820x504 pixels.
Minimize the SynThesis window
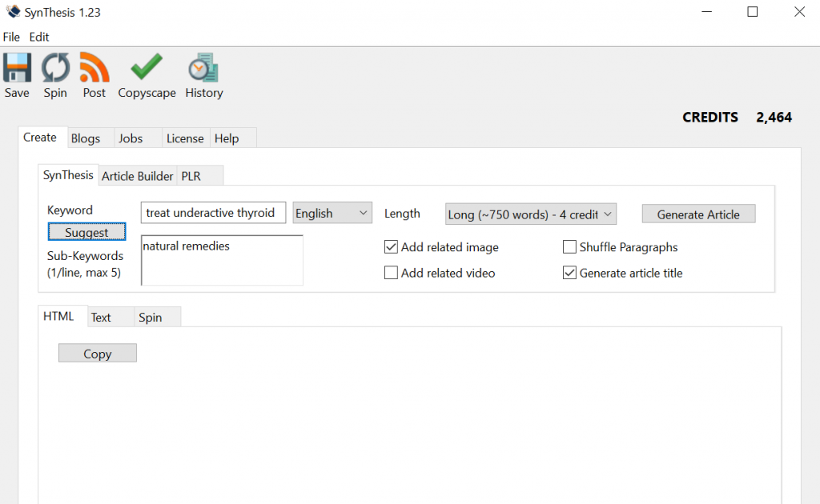click(706, 11)
